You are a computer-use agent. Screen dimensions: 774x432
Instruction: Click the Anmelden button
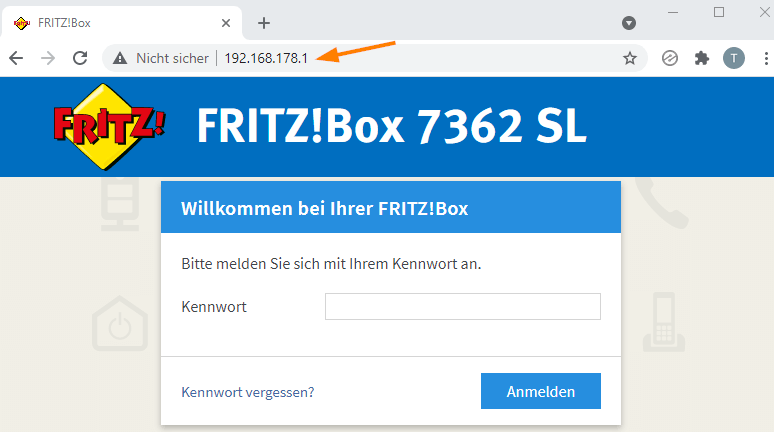pos(541,391)
